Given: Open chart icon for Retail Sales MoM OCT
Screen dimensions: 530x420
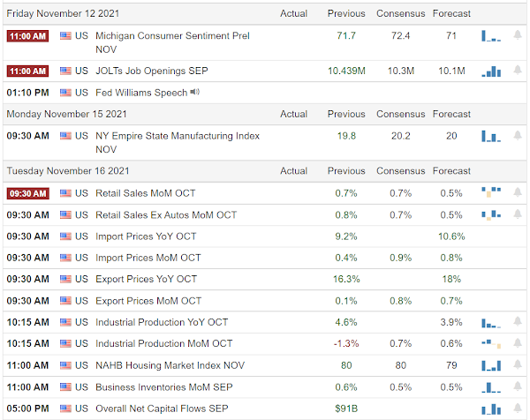Looking at the screenshot, I should coord(490,192).
